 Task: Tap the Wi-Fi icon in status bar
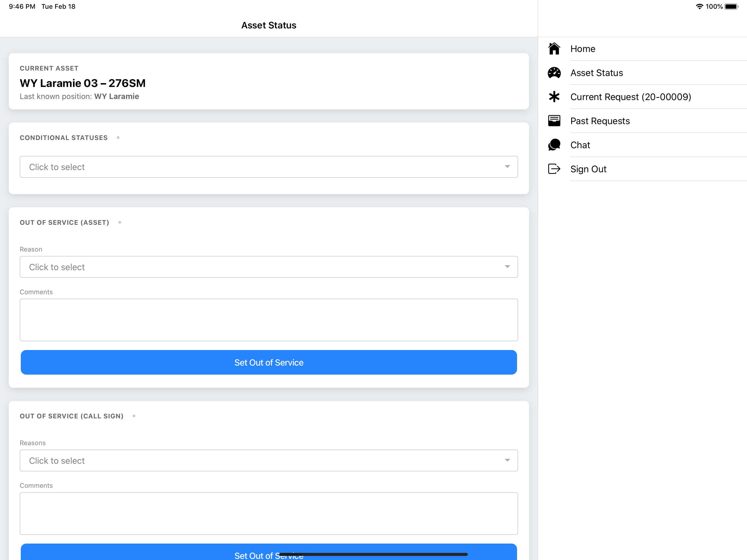pyautogui.click(x=699, y=6)
